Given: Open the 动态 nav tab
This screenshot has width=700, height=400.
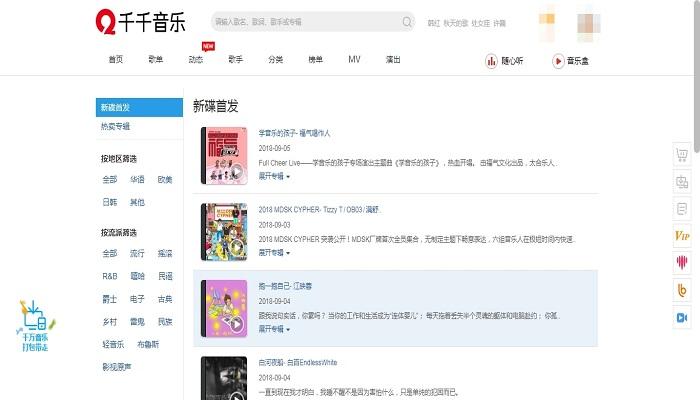Looking at the screenshot, I should tap(196, 59).
